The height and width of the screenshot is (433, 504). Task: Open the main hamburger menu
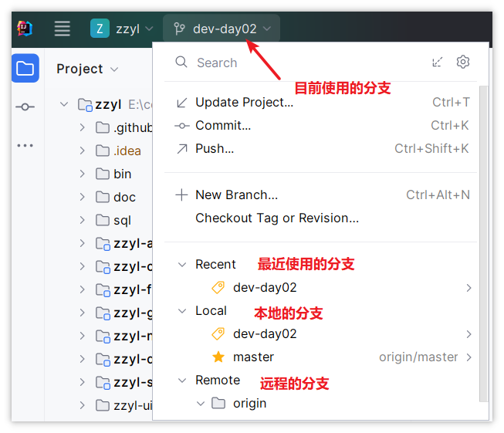tap(62, 29)
